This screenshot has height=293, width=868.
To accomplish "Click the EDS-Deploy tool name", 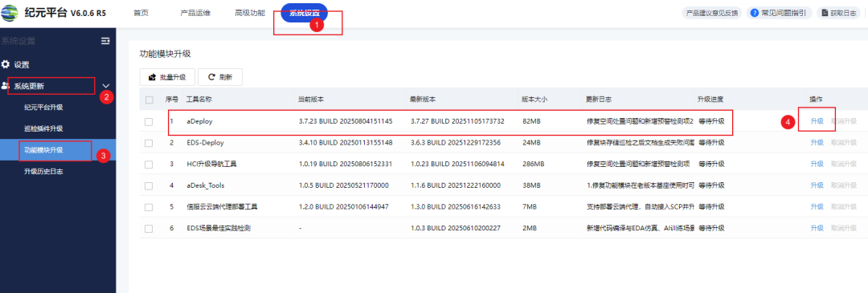I will (205, 143).
